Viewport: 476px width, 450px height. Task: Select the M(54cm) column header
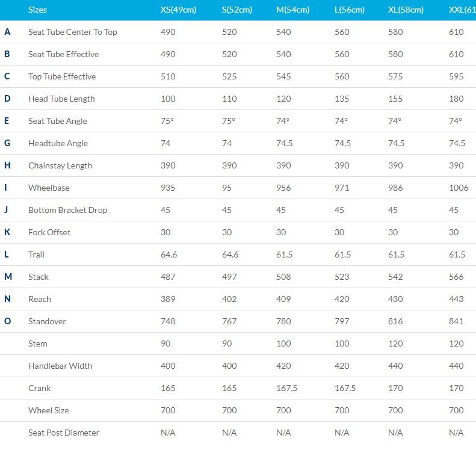pos(293,10)
